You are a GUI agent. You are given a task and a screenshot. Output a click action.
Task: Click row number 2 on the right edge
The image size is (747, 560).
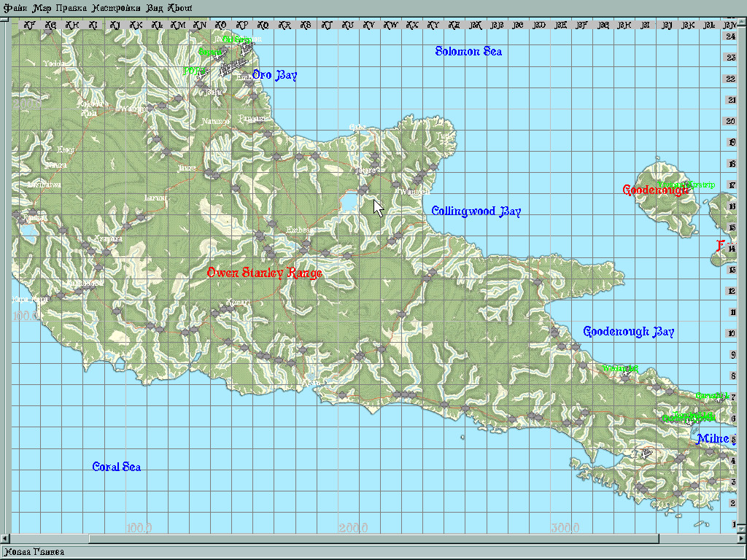[x=732, y=503]
